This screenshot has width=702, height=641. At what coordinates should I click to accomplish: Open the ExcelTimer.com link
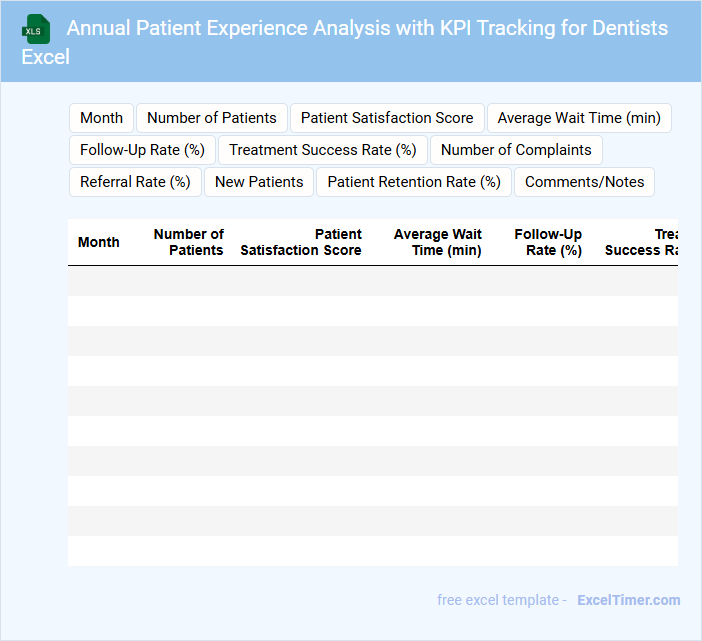coord(628,600)
